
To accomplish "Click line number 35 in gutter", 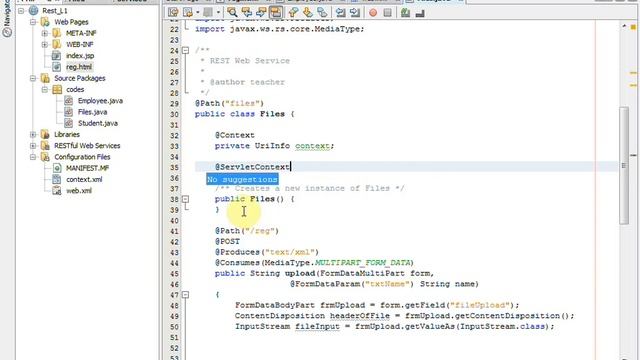I will tap(174, 167).
